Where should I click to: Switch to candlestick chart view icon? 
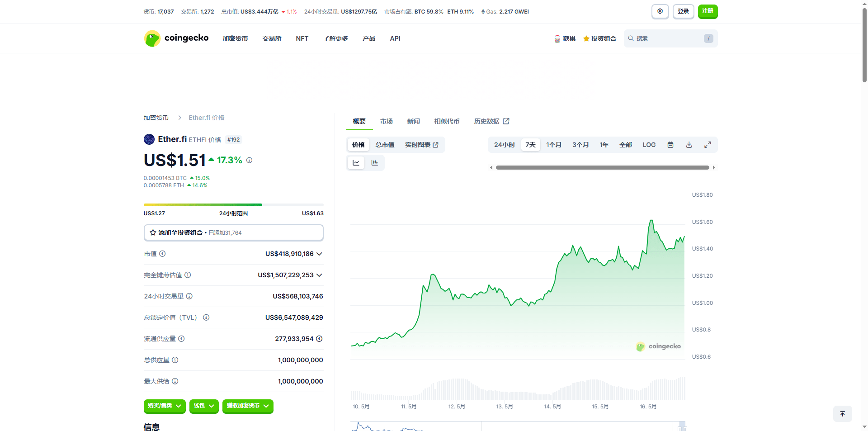(375, 163)
